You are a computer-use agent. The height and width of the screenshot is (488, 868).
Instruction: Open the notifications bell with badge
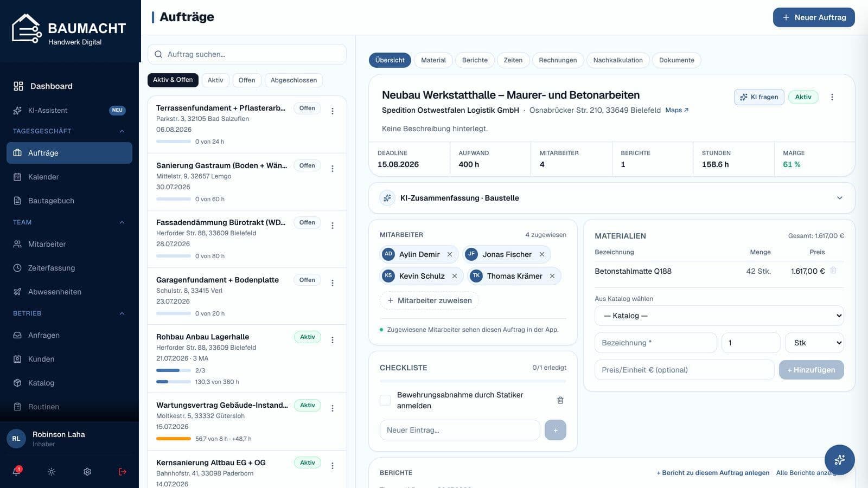click(17, 471)
